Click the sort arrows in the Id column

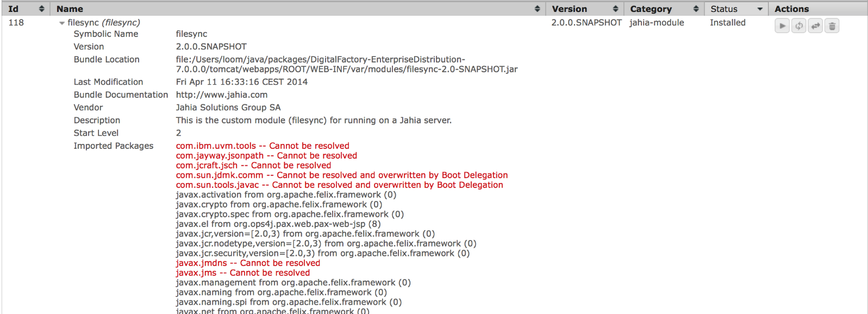tap(41, 9)
